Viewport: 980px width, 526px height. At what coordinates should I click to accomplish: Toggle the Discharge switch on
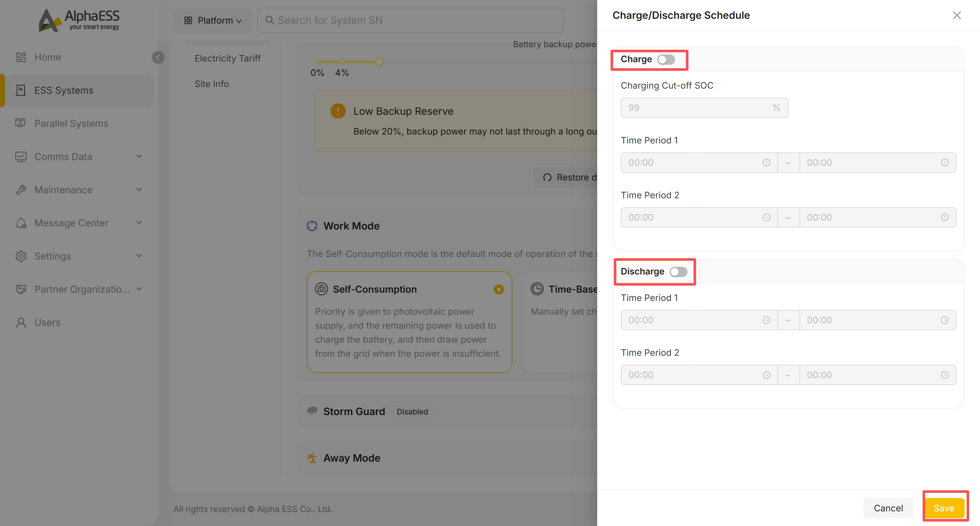pyautogui.click(x=678, y=272)
